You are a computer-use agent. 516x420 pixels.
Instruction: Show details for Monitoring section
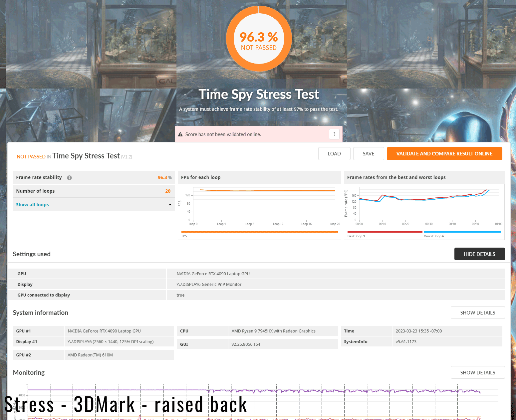(477, 372)
